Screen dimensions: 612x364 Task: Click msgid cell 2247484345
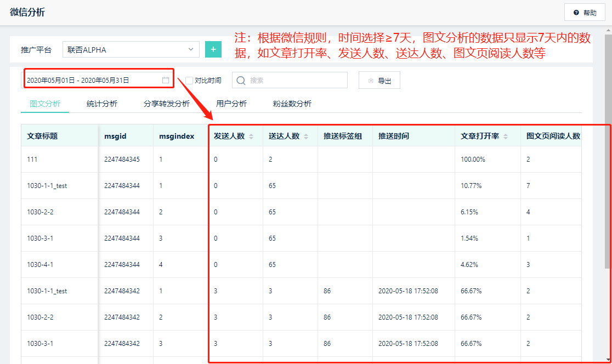pos(126,159)
